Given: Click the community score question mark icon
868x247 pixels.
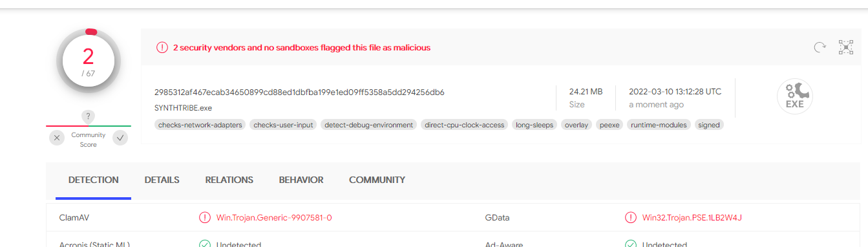Looking at the screenshot, I should click(89, 117).
